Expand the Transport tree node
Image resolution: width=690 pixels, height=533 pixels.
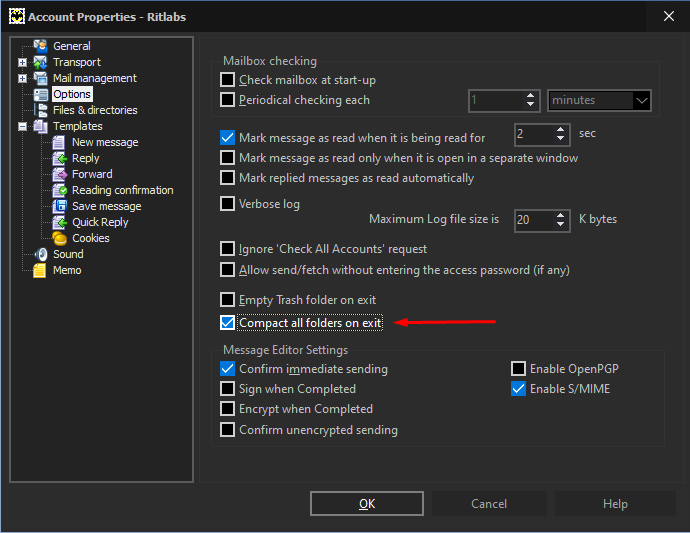point(22,62)
